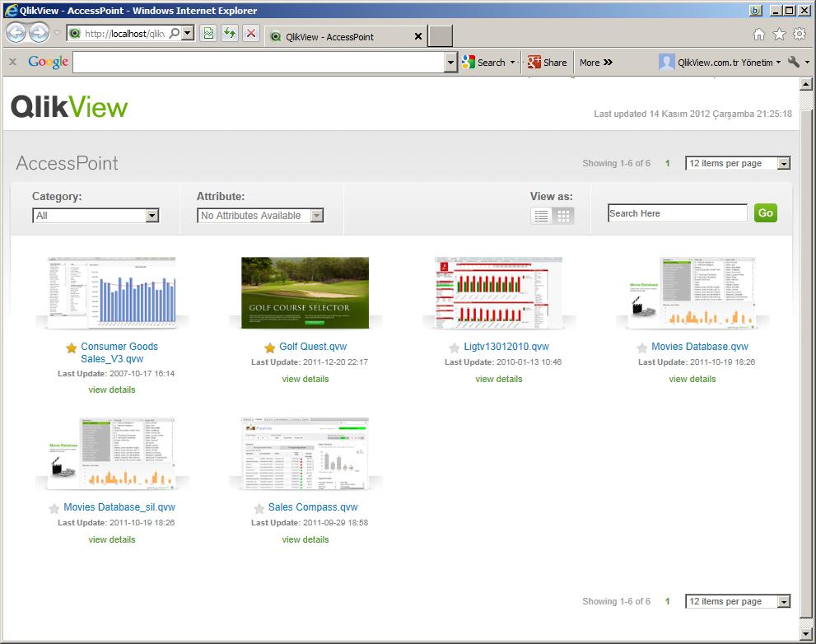Toggle favorite star for Consumer Goods Sales_V3.qvw
This screenshot has height=644, width=816.
tap(72, 348)
